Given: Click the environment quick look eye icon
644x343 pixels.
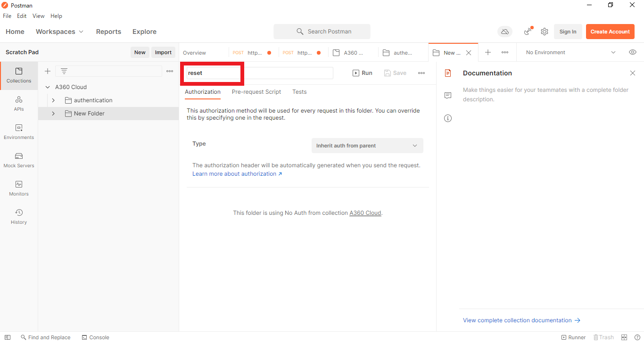Looking at the screenshot, I should click(633, 52).
